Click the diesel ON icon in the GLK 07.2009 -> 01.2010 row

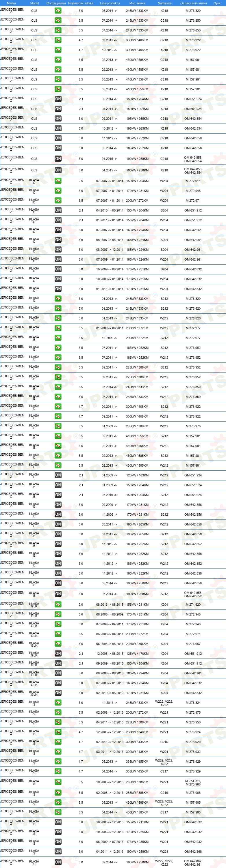pos(58,683)
